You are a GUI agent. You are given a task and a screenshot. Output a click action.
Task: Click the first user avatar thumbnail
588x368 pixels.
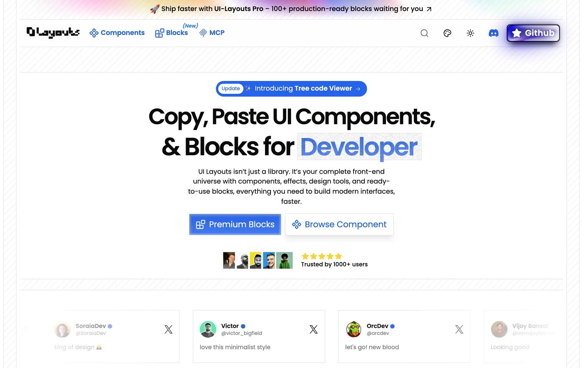click(229, 260)
